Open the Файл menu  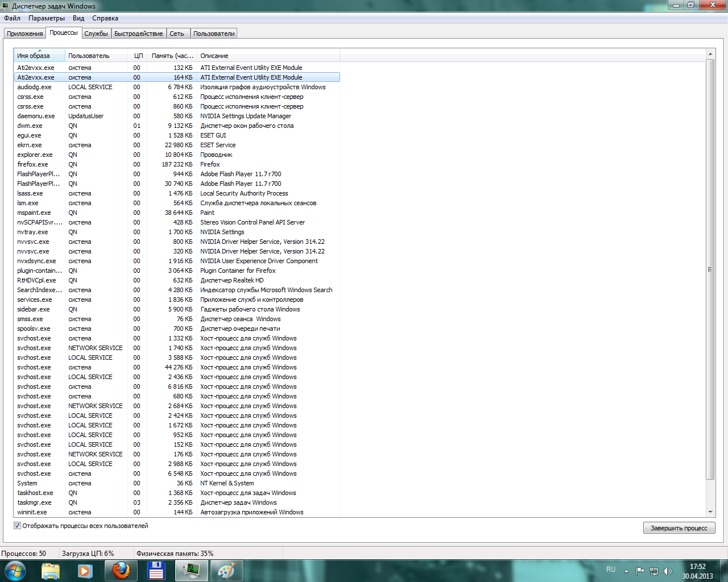12,18
